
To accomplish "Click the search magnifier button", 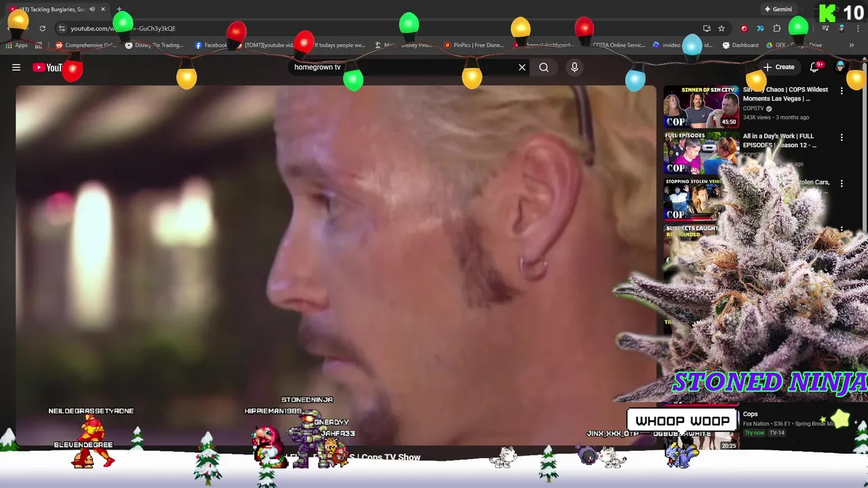I will pos(544,67).
